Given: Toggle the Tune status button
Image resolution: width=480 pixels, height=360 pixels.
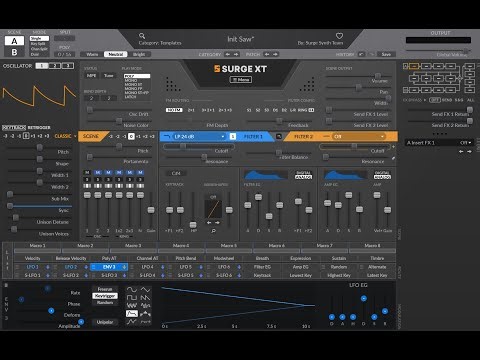Looking at the screenshot, I should point(109,76).
